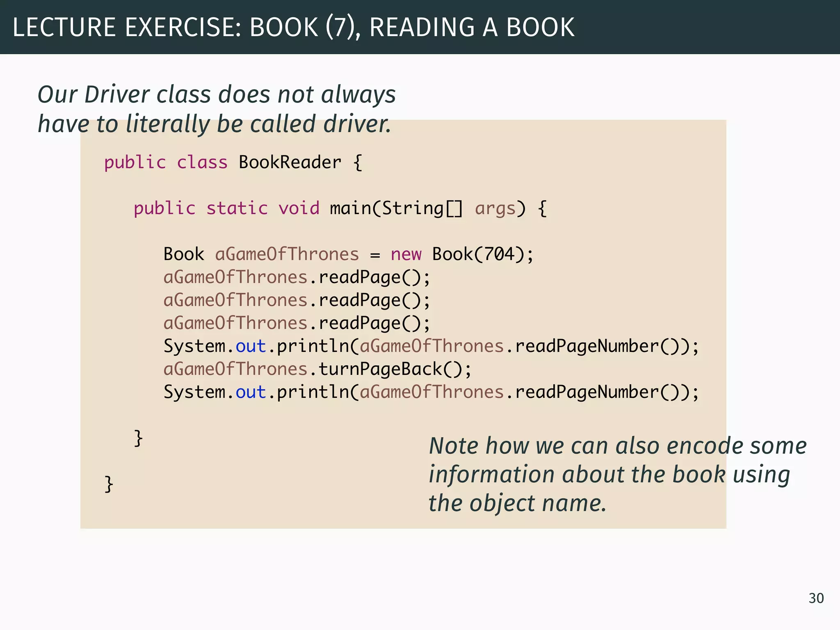Screen dimensions: 840x630
Task: Click the last System.out.println readPageNumber line
Action: click(431, 392)
